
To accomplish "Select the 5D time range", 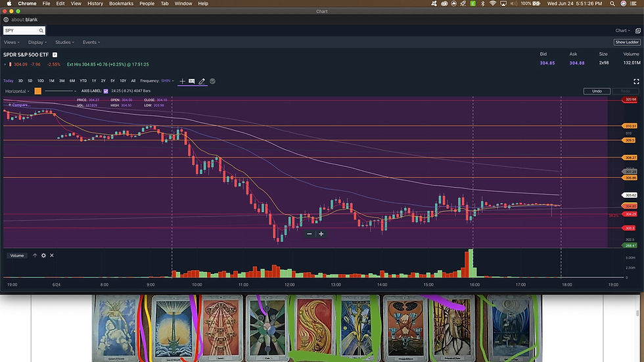I will tap(30, 81).
